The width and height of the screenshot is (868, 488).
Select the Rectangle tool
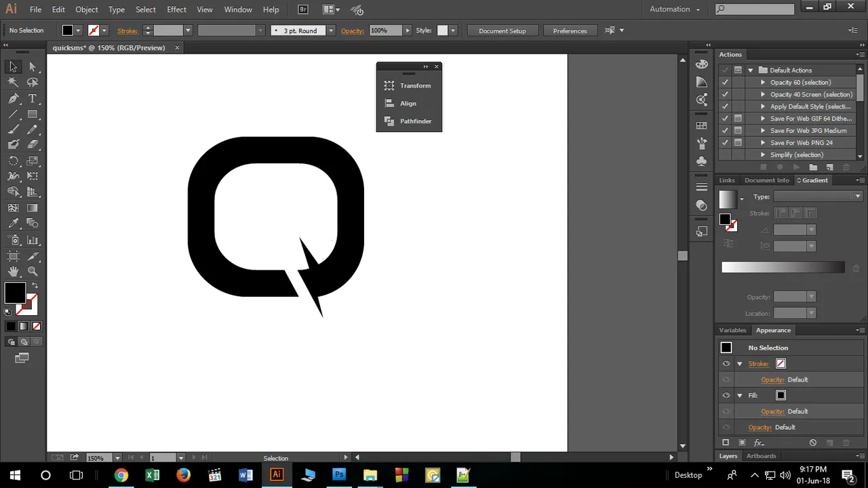pyautogui.click(x=33, y=114)
